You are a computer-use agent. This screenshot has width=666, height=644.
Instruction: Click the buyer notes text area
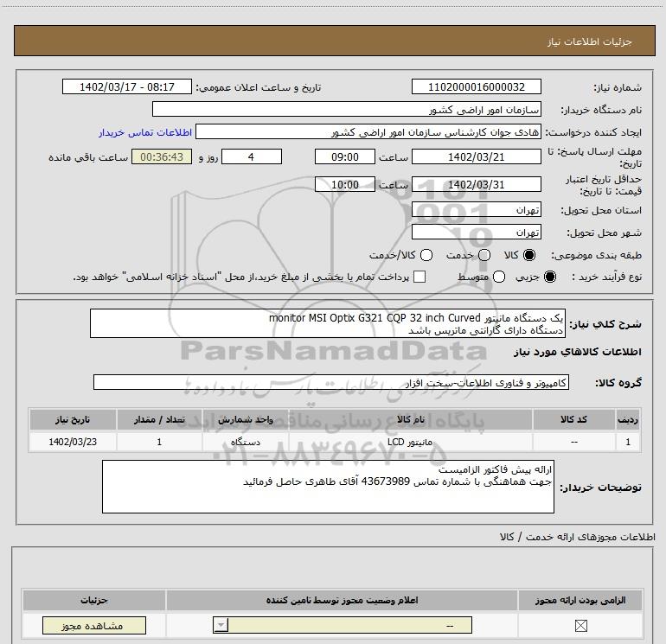328,487
